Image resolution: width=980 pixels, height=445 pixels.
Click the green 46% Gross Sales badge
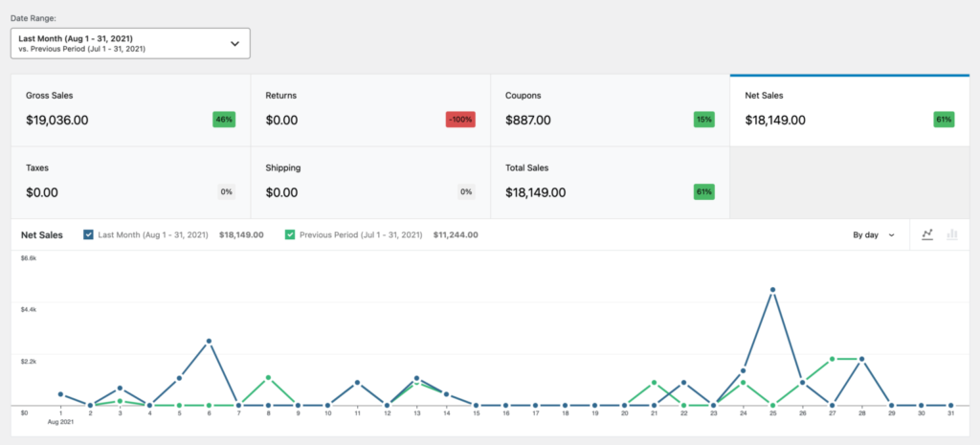tap(224, 120)
